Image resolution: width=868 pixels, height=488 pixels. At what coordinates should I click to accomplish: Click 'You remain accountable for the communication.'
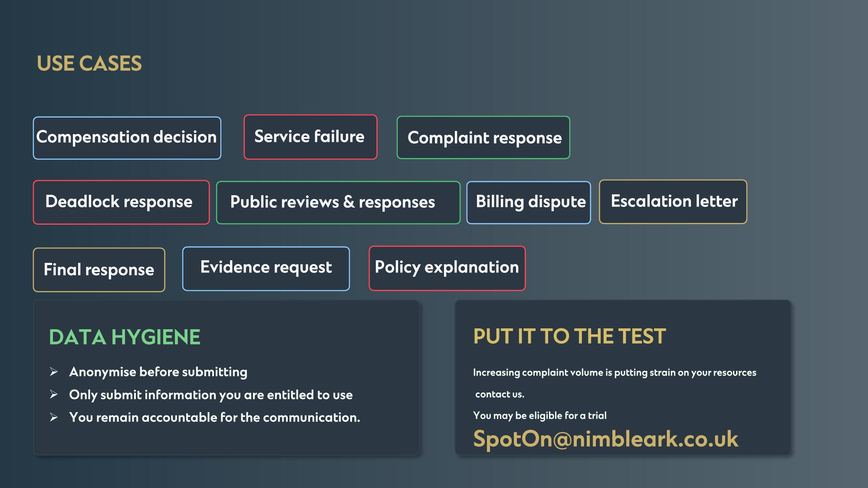pos(215,418)
